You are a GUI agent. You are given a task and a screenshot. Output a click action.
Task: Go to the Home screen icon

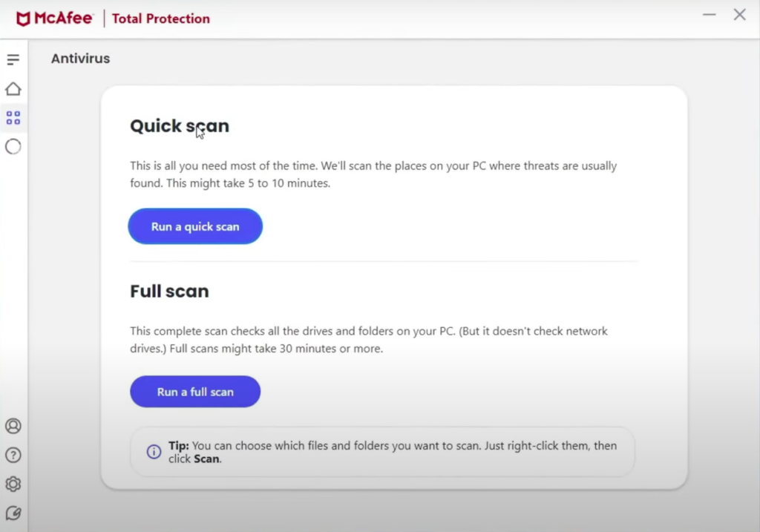[13, 88]
